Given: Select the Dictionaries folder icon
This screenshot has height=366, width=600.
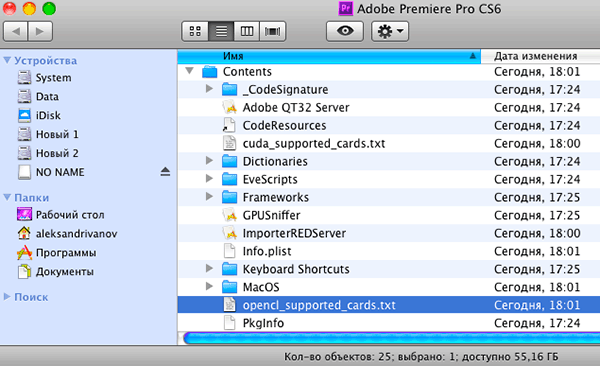Looking at the screenshot, I should pos(230,161).
